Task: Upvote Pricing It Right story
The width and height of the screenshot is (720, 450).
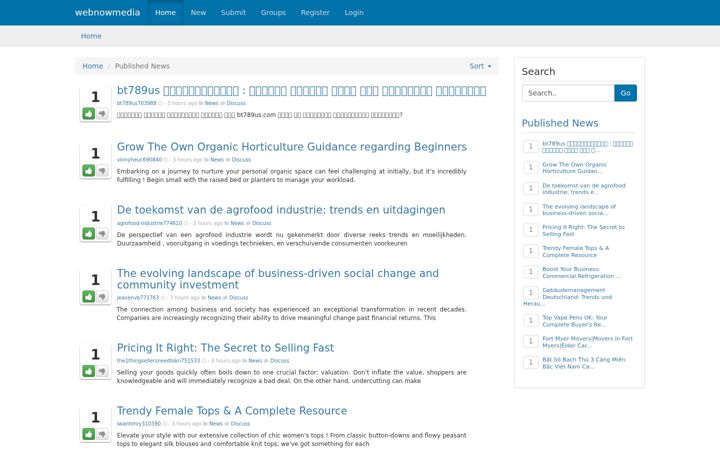Action: click(89, 371)
